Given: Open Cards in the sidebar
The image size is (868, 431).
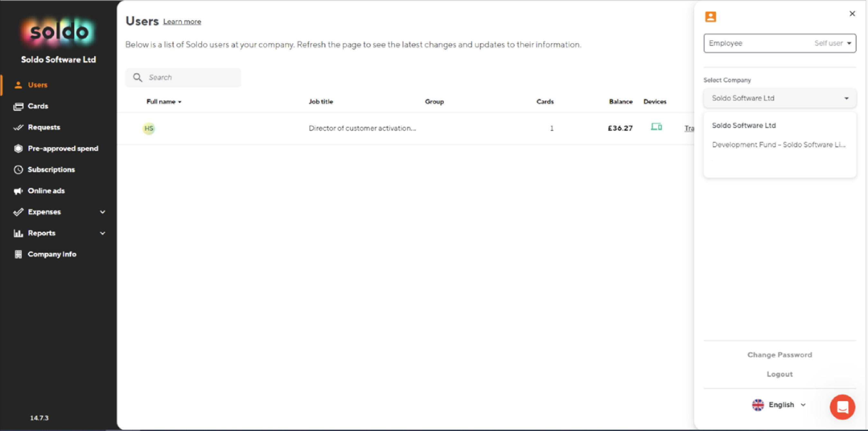Looking at the screenshot, I should pos(38,106).
